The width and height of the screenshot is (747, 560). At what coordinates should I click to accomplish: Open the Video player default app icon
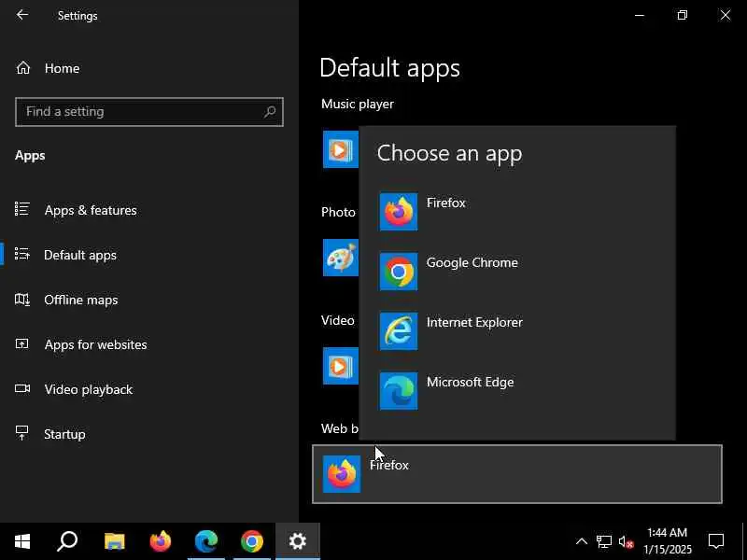341,366
